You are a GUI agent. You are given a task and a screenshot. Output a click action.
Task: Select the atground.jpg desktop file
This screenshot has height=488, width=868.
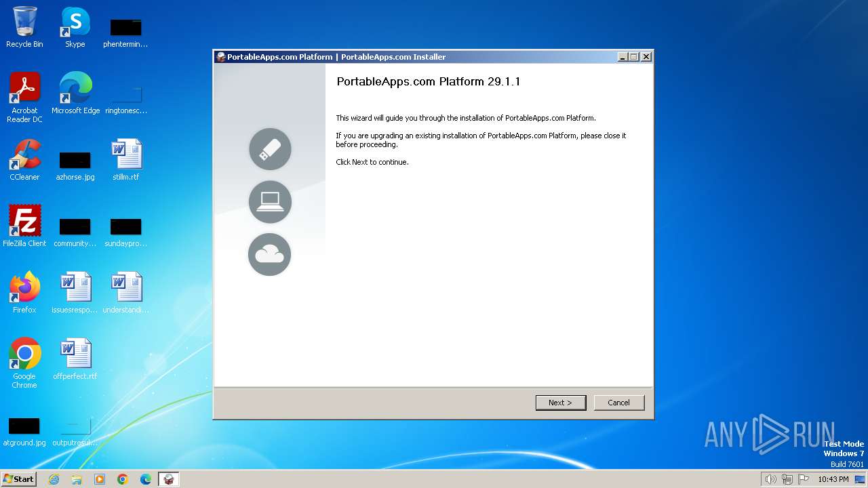(x=24, y=431)
